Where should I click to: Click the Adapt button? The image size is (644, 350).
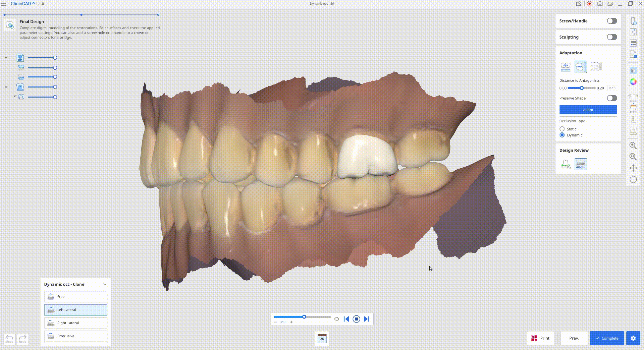tap(588, 110)
